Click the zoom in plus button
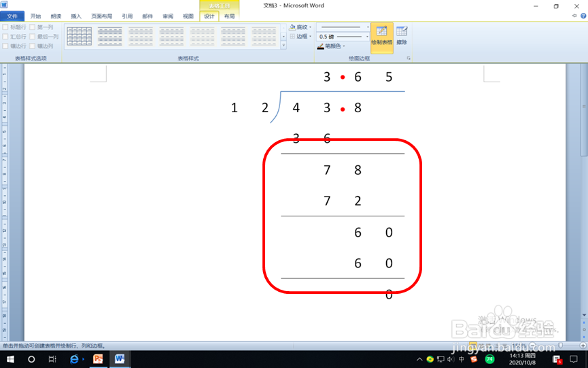The width and height of the screenshot is (588, 368). coord(583,345)
